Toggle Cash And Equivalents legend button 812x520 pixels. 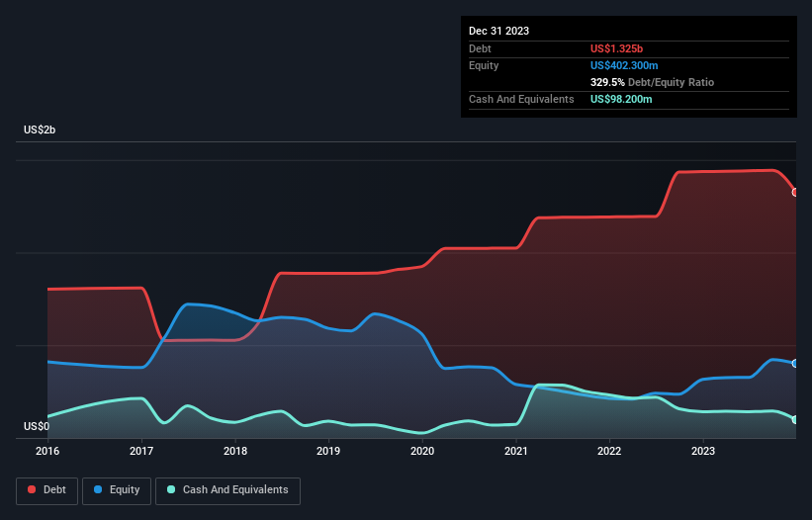click(227, 490)
